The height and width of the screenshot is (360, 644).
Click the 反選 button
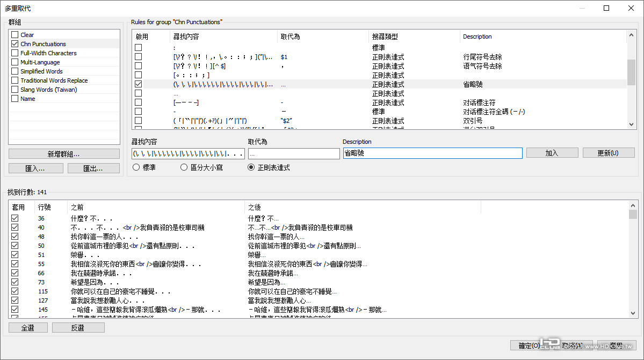tap(78, 328)
